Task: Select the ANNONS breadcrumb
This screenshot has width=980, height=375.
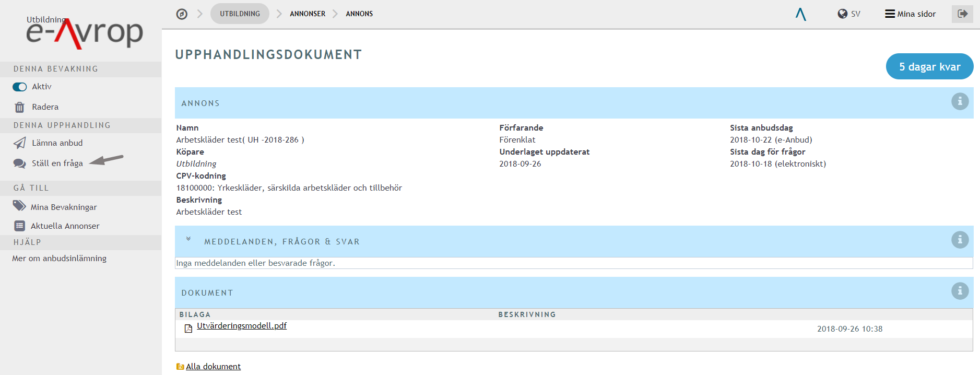Action: tap(359, 14)
